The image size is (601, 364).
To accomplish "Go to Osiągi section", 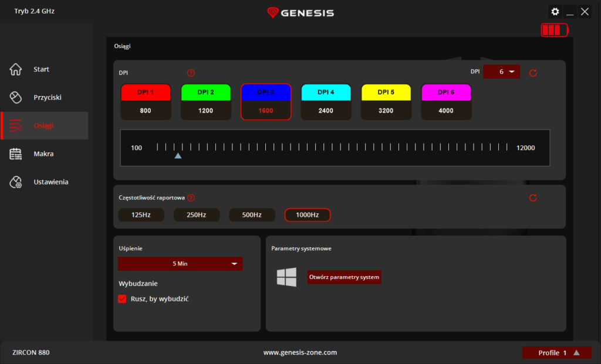I will coord(45,125).
